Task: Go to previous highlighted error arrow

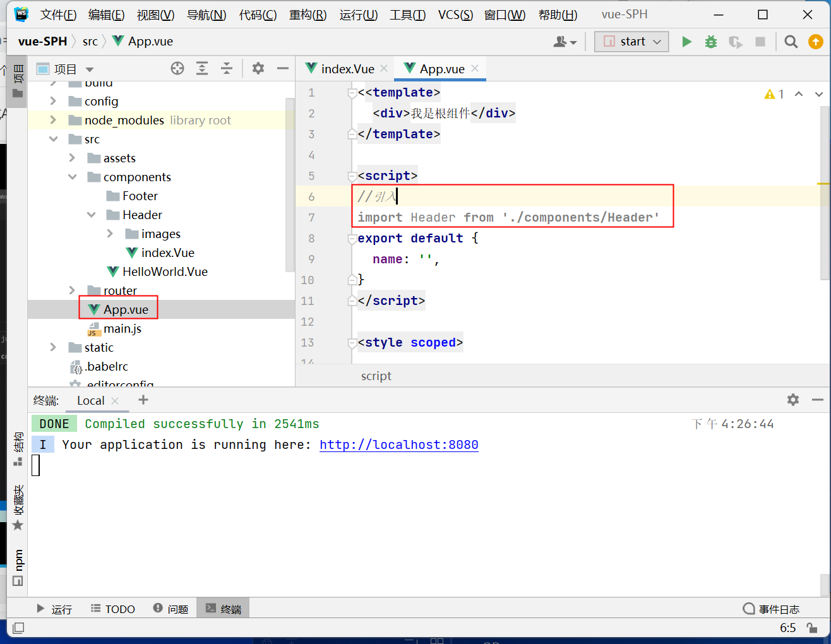Action: pyautogui.click(x=799, y=94)
